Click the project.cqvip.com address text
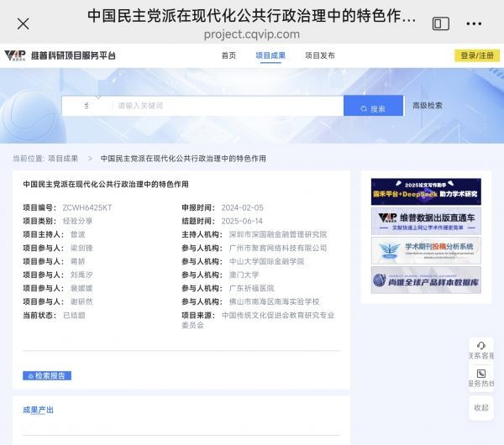 (252, 34)
